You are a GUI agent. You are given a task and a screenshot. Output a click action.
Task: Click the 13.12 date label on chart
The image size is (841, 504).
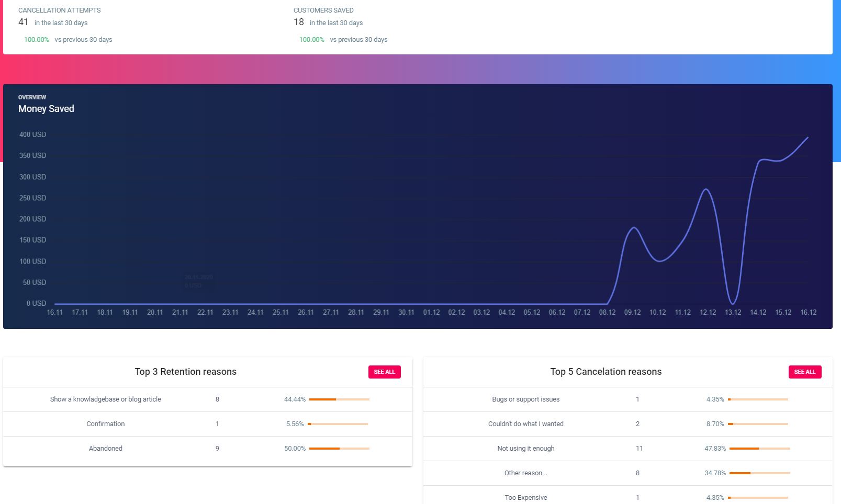coord(733,312)
